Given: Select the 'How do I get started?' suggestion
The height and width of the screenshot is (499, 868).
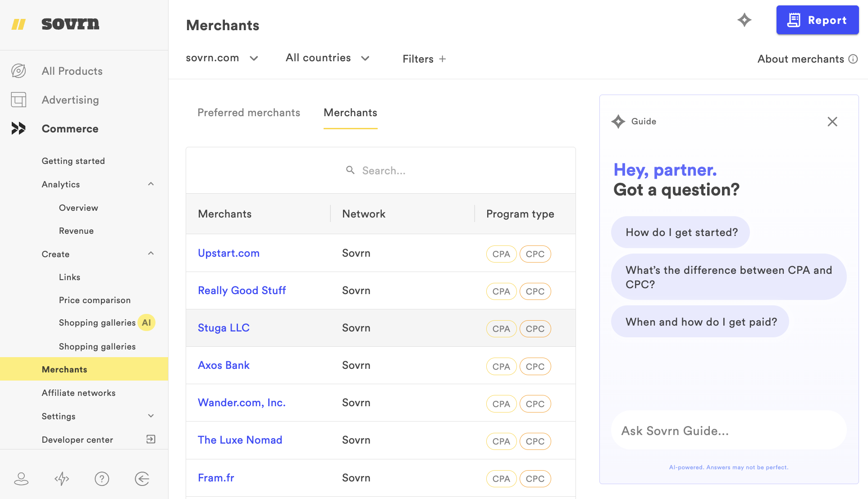Looking at the screenshot, I should [681, 232].
